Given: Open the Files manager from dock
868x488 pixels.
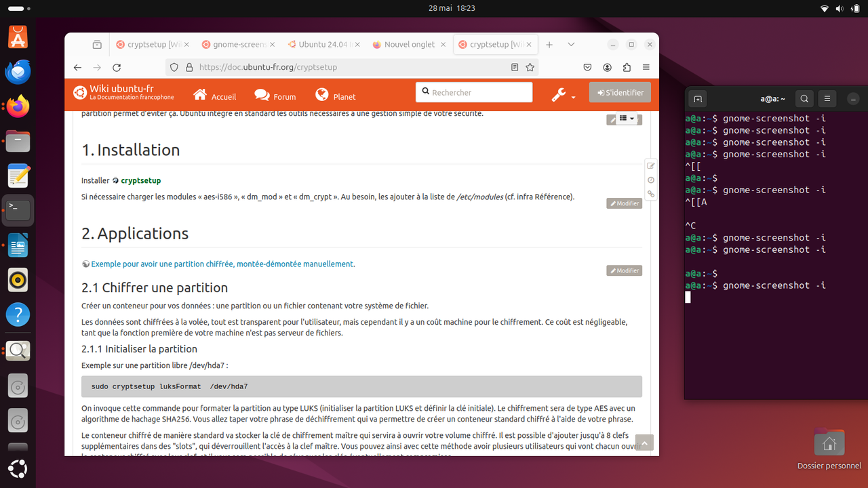Looking at the screenshot, I should tap(18, 141).
